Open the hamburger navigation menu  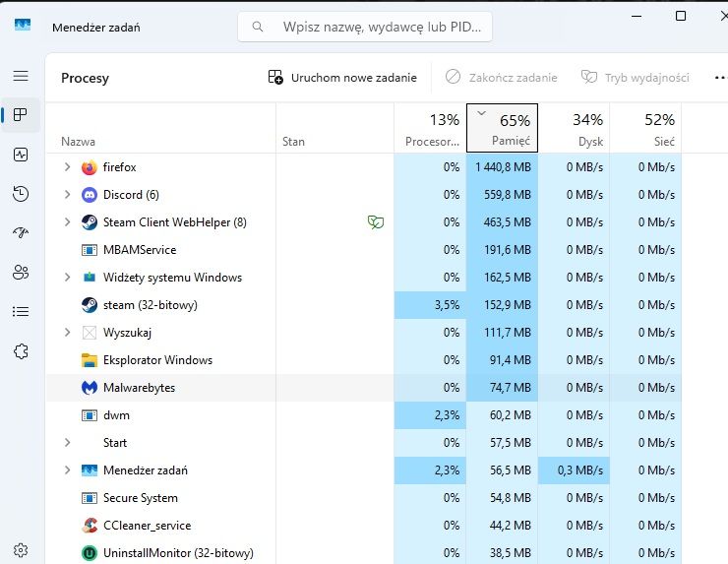21,76
